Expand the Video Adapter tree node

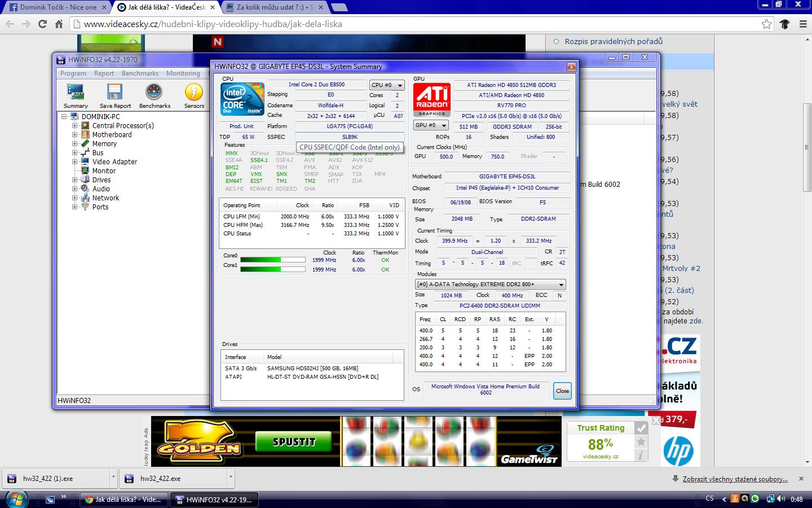point(74,162)
